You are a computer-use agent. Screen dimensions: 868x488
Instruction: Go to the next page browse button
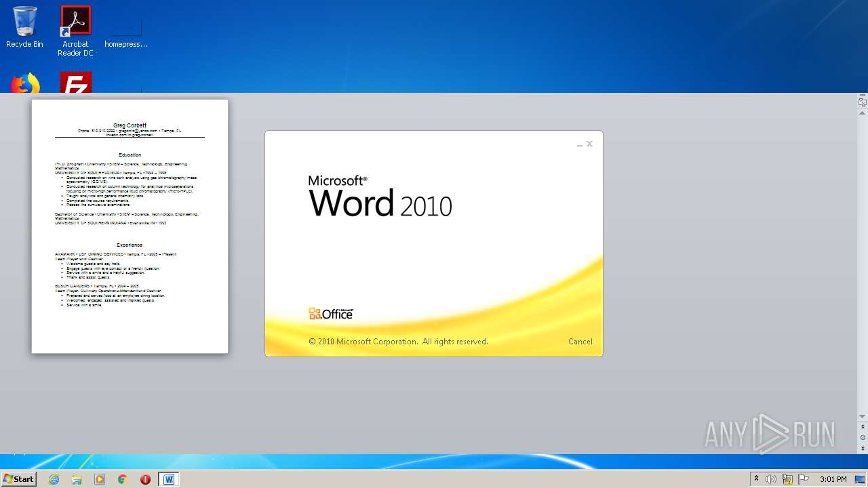coord(863,449)
